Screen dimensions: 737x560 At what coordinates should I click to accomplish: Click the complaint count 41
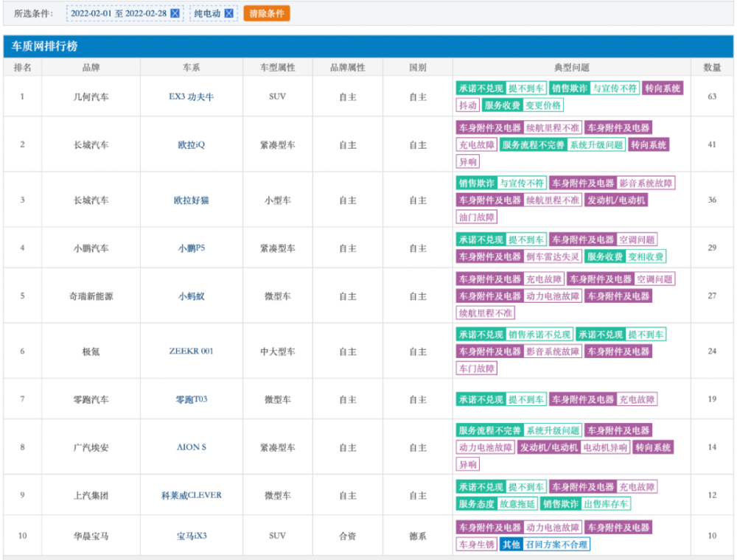click(x=712, y=144)
